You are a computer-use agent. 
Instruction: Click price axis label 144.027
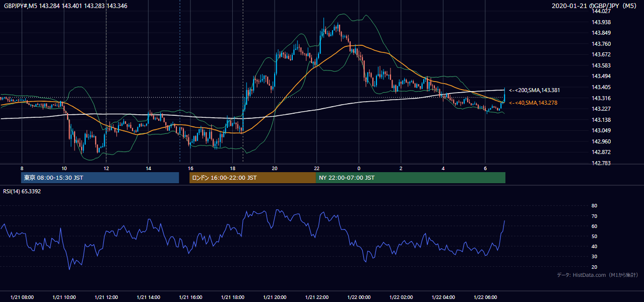tap(602, 11)
